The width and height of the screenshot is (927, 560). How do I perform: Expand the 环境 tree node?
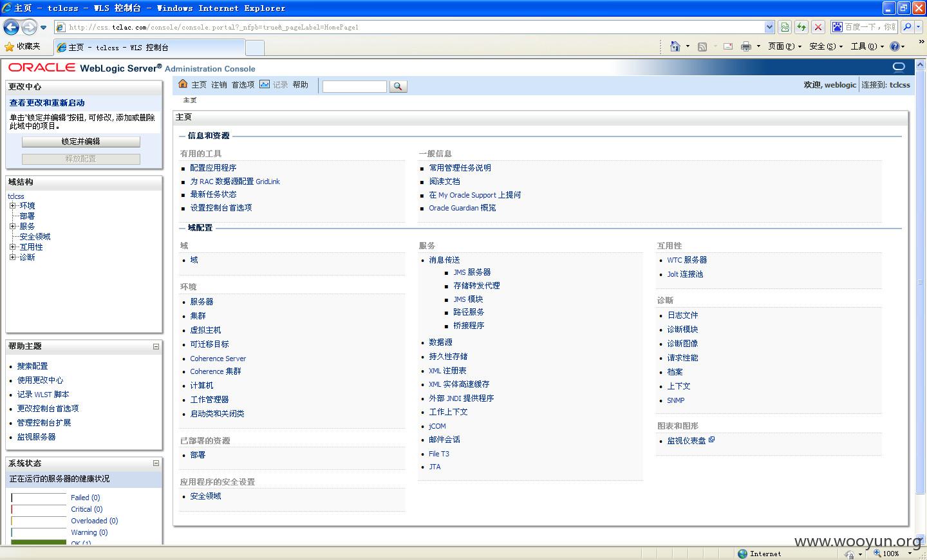12,206
